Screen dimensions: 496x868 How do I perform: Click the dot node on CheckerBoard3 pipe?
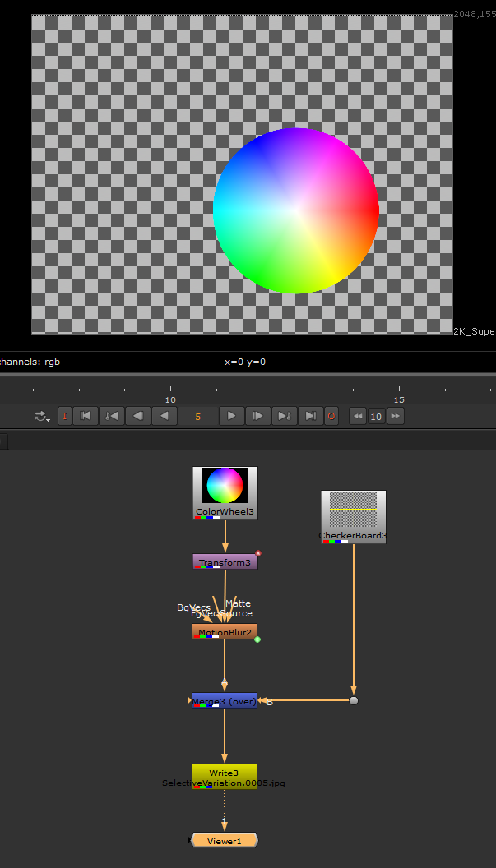click(x=354, y=701)
